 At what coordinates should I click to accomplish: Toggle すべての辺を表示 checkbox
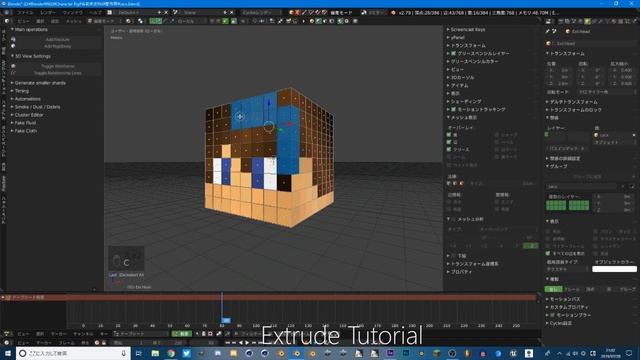[x=548, y=253]
